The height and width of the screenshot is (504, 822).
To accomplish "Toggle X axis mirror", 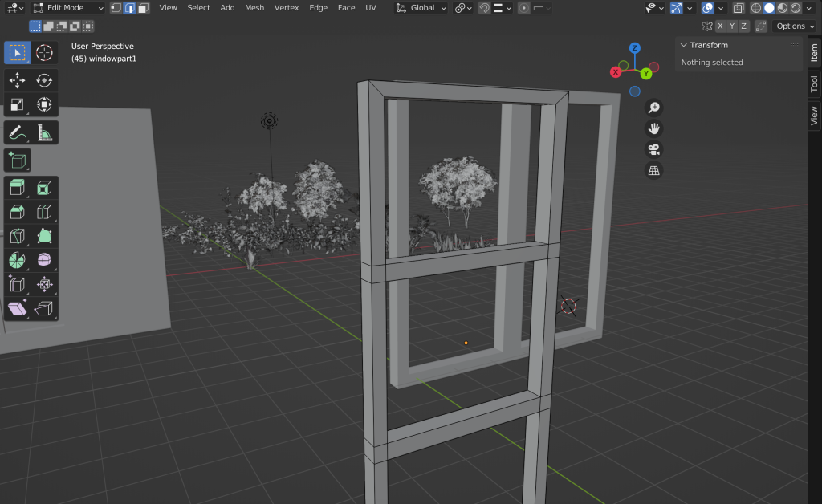I will (x=720, y=26).
